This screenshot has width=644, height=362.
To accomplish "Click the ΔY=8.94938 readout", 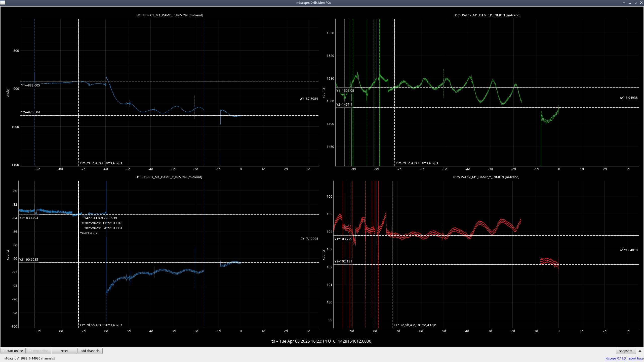I will (629, 98).
